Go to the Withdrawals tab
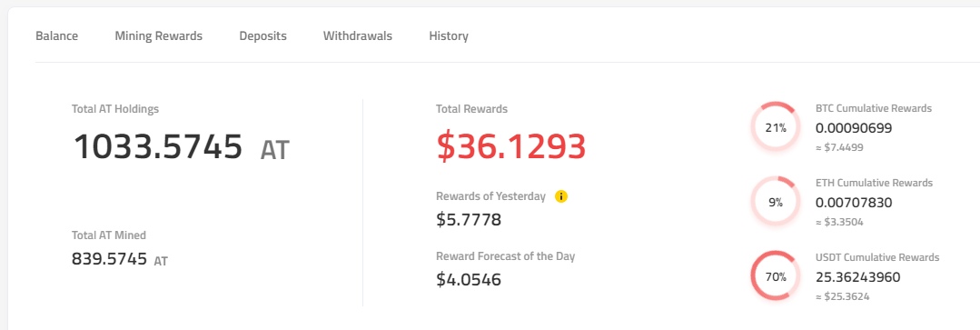The height and width of the screenshot is (330, 980). click(358, 35)
